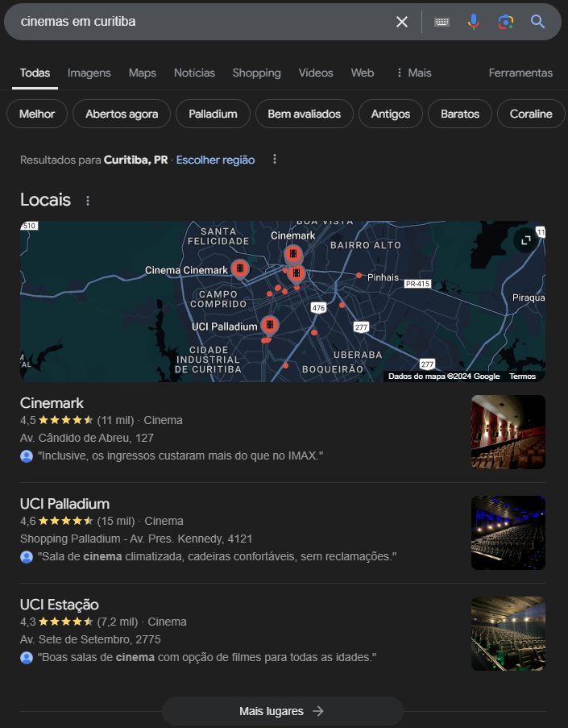Image resolution: width=568 pixels, height=728 pixels.
Task: Expand the map to full view
Action: point(526,240)
